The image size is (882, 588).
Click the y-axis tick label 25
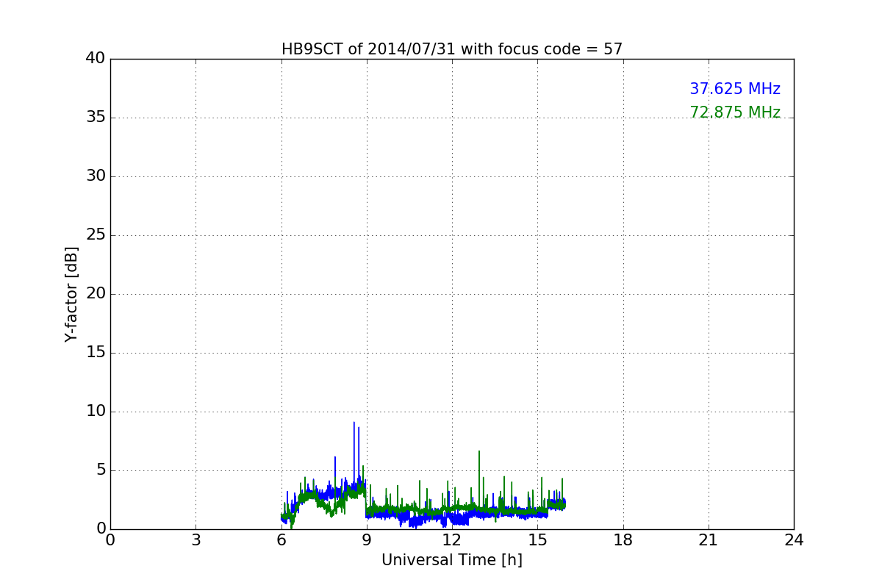[96, 235]
